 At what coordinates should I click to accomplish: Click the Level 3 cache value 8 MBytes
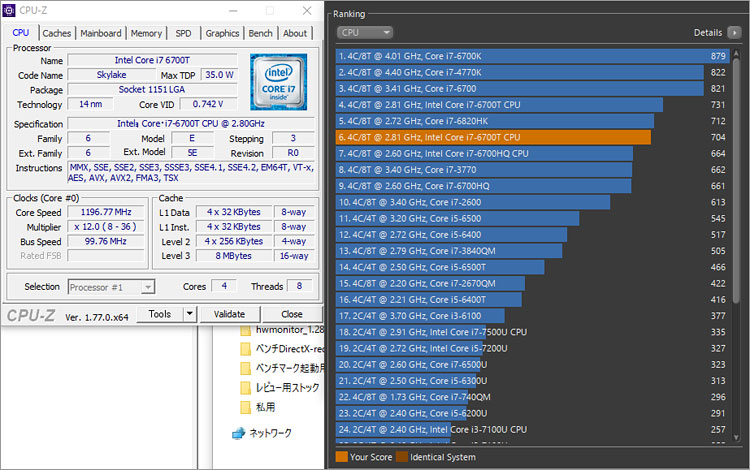233,256
